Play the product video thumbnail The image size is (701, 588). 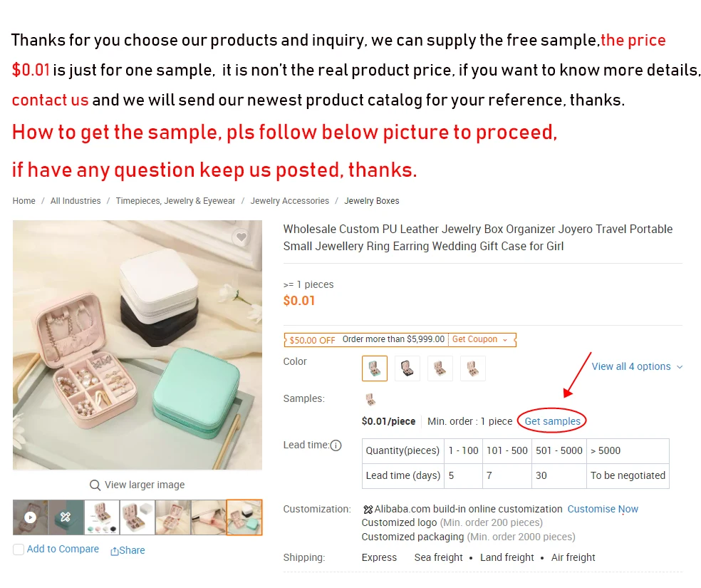click(x=31, y=517)
